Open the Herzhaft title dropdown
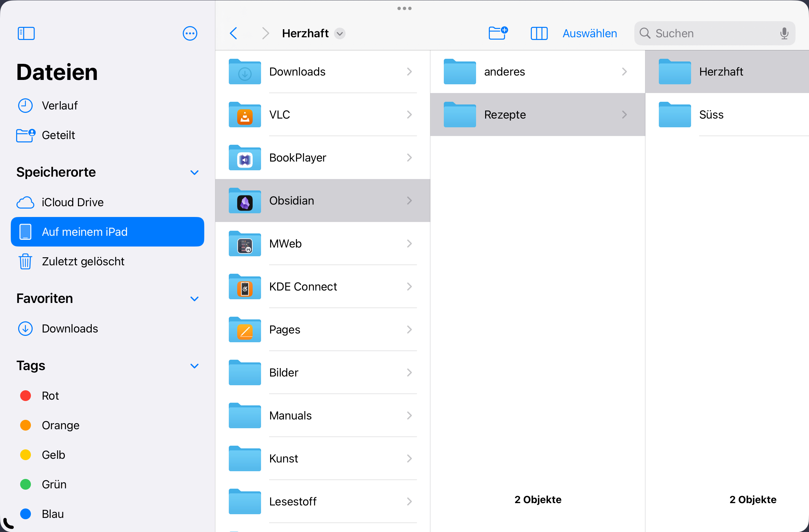The height and width of the screenshot is (532, 809). [340, 34]
